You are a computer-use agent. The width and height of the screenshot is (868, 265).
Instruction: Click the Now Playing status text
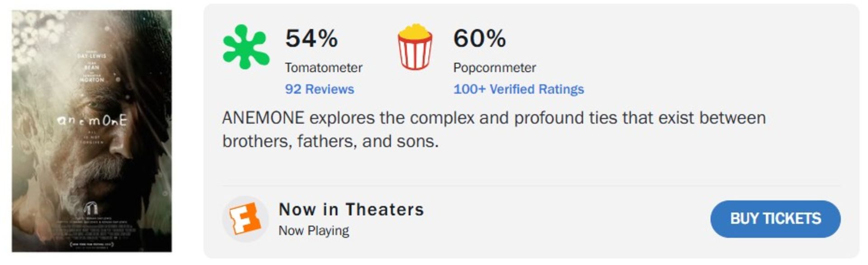(x=313, y=231)
